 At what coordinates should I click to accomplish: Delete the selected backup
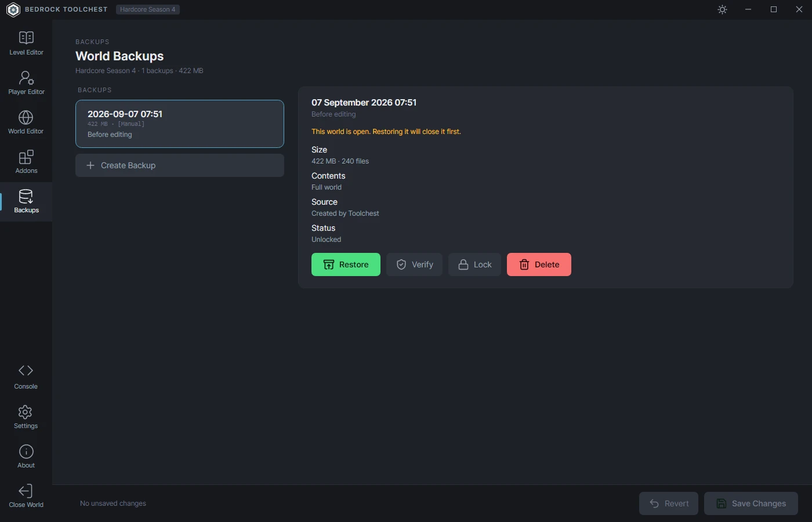coord(539,264)
